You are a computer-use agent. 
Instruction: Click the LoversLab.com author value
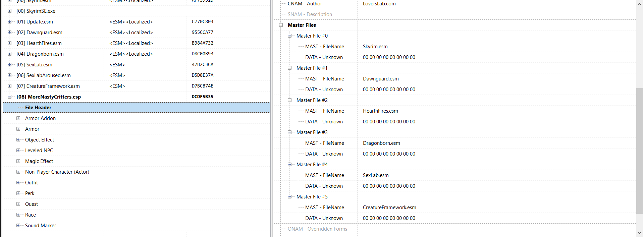379,4
